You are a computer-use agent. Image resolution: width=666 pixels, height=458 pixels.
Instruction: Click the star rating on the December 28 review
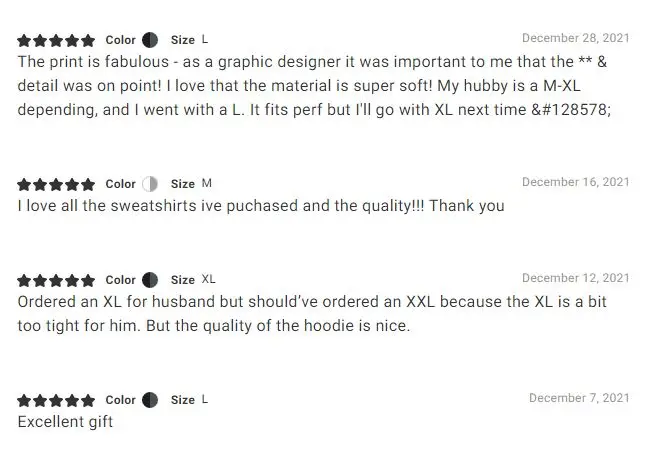tap(56, 41)
